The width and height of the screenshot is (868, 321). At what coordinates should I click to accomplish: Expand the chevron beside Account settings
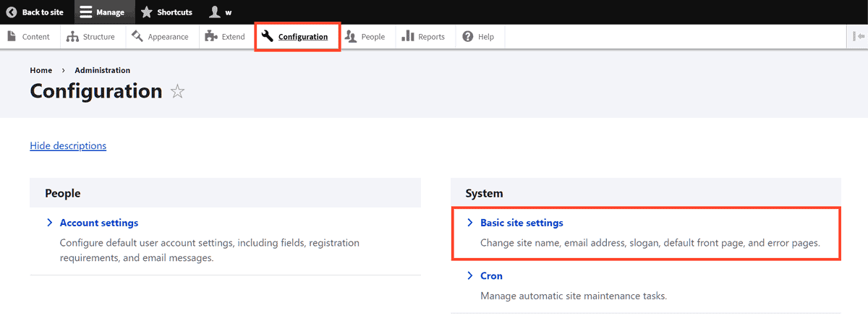(50, 223)
